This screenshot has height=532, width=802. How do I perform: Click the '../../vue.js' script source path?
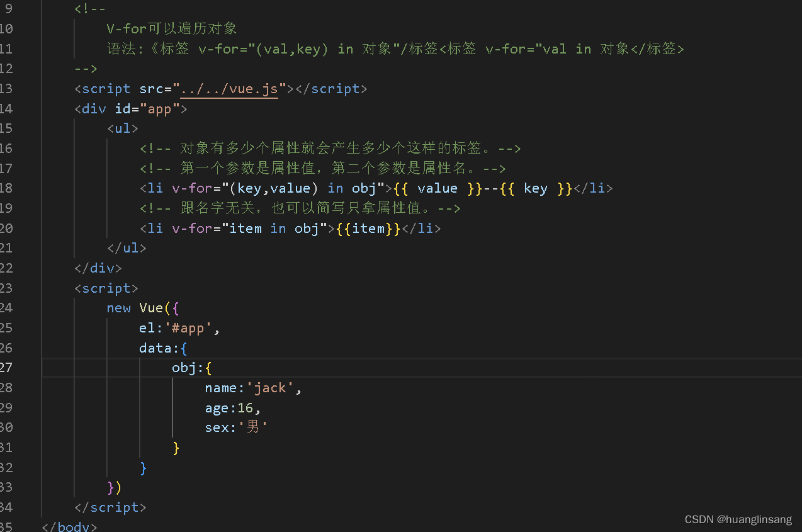tap(230, 89)
